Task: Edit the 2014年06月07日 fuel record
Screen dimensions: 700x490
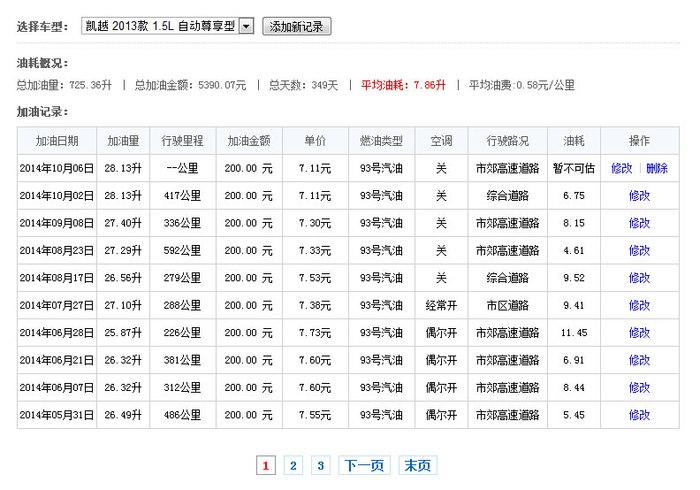Action: pyautogui.click(x=639, y=387)
